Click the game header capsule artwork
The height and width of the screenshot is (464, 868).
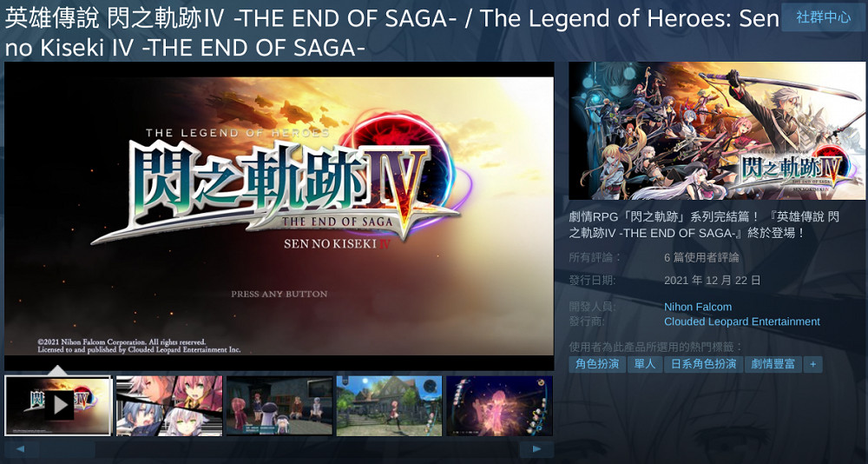click(x=718, y=131)
